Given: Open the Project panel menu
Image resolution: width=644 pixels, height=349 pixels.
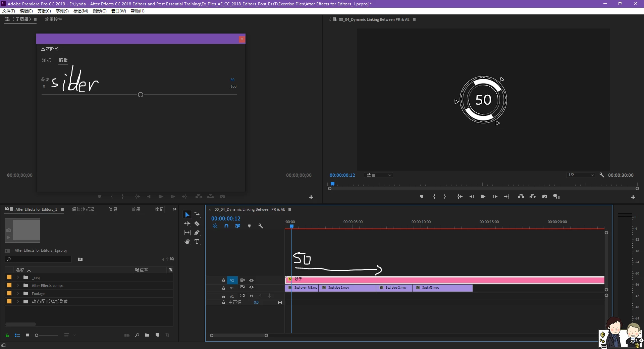Looking at the screenshot, I should tap(62, 210).
